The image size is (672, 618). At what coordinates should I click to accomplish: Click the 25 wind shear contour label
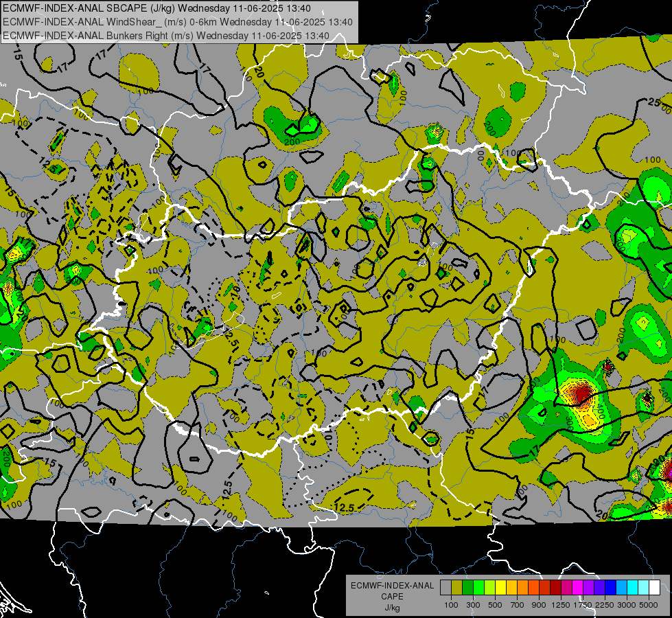coord(655,102)
